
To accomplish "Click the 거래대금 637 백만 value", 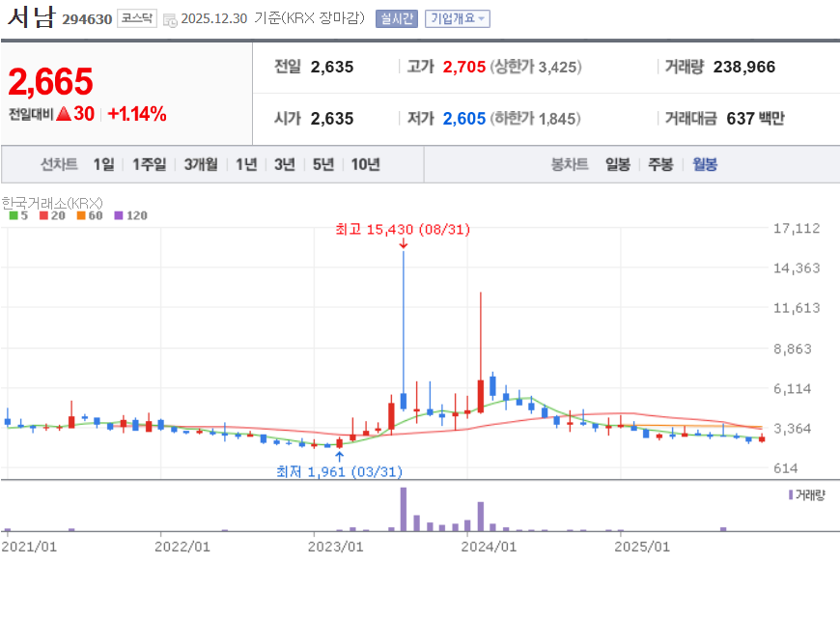I will 755,119.
